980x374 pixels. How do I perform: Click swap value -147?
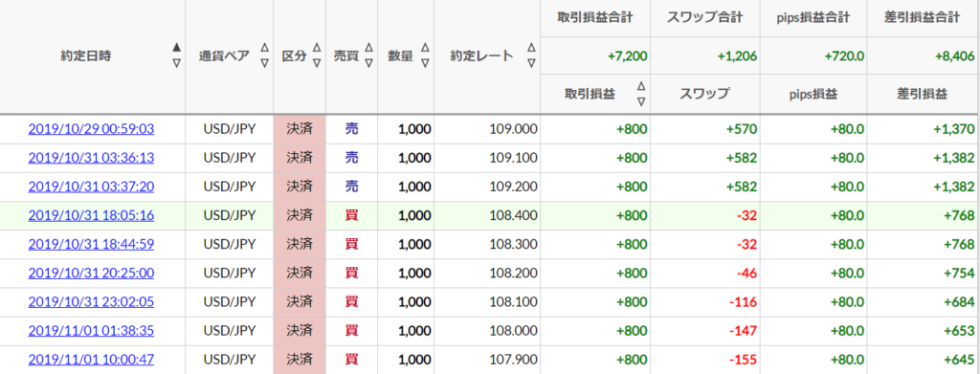click(743, 330)
